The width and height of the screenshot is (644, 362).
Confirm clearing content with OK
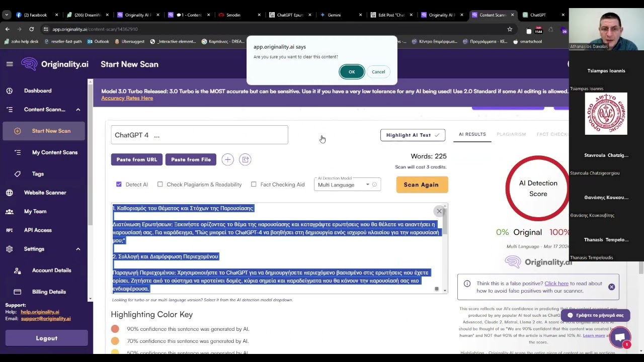point(352,72)
